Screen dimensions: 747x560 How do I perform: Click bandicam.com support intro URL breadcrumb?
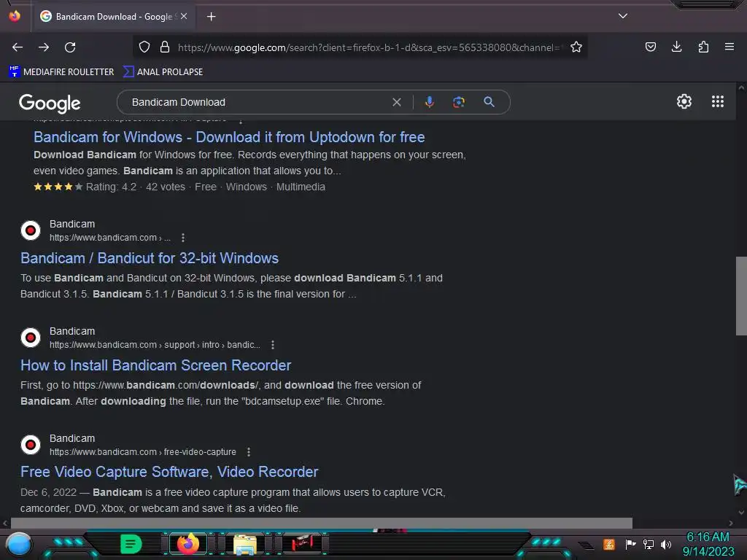coord(155,345)
